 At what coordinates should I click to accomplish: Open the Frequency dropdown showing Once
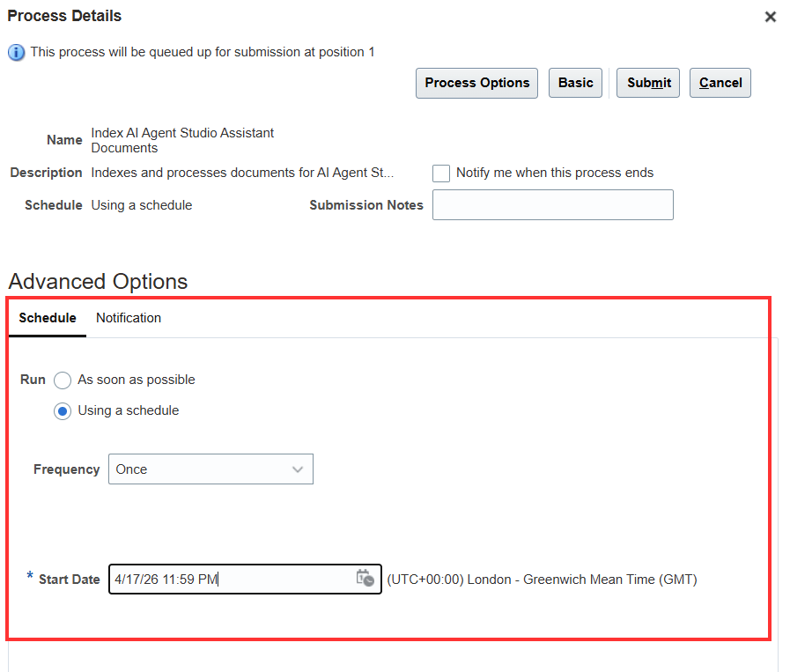click(210, 469)
